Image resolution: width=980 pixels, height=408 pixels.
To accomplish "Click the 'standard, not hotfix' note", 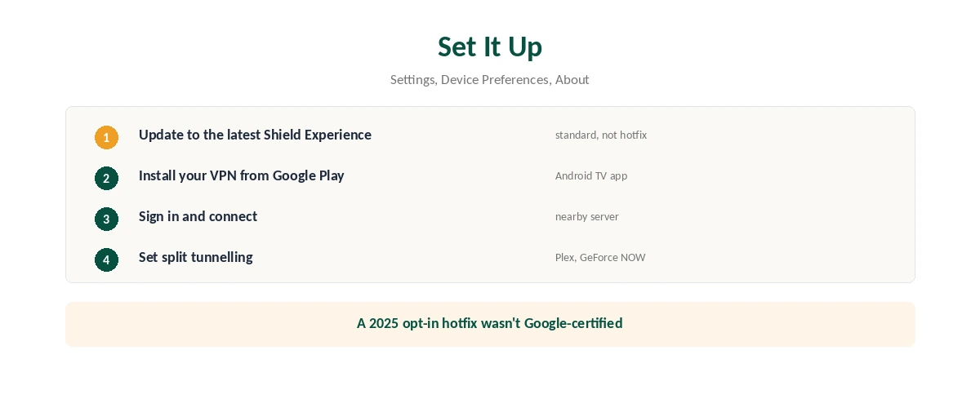I will 601,135.
